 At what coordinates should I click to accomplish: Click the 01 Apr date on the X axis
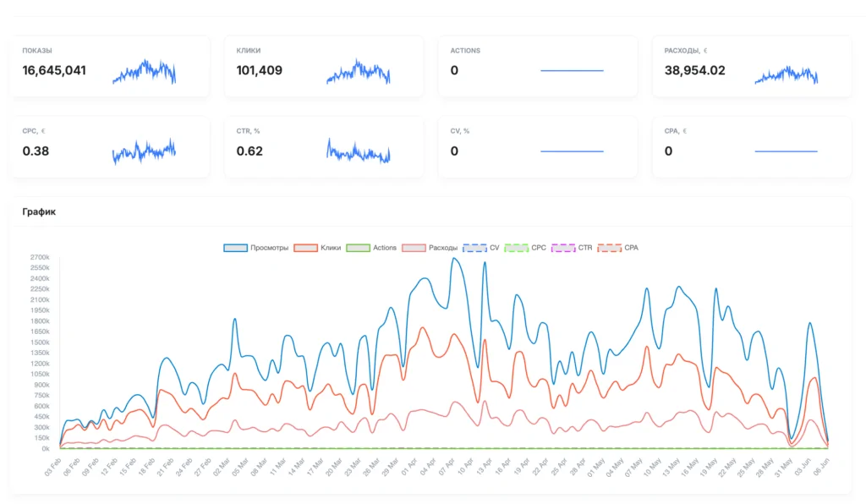(410, 467)
